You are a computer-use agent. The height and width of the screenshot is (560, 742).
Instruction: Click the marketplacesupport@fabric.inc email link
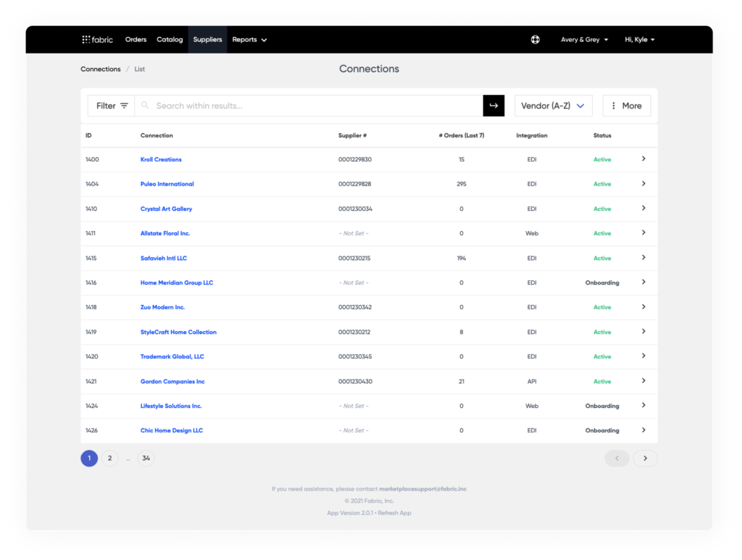click(423, 488)
